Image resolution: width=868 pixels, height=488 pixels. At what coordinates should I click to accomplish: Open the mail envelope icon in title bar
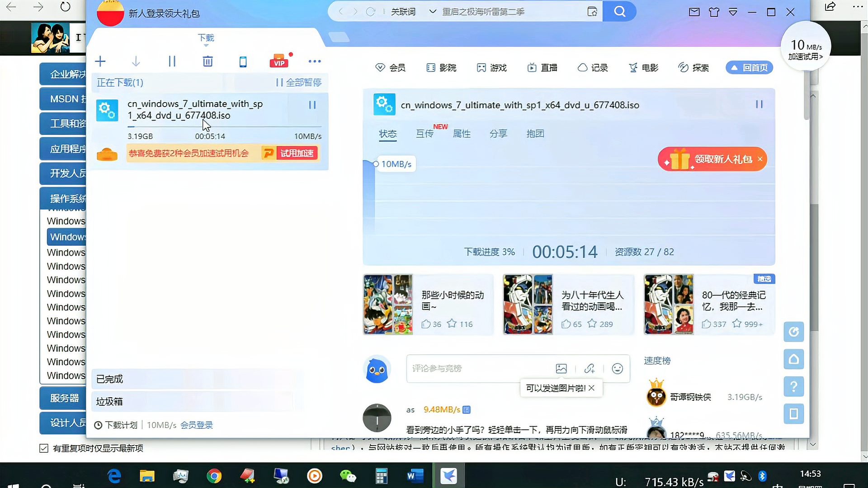click(694, 12)
